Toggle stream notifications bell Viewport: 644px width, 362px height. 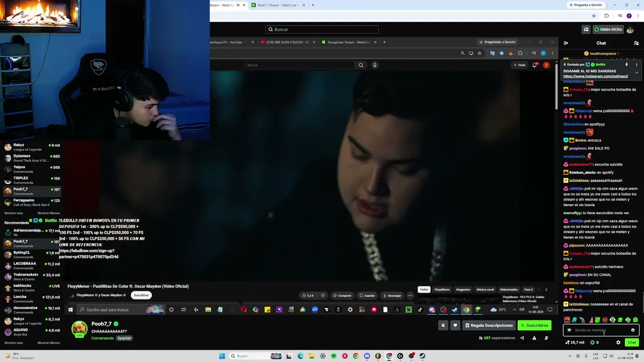pyautogui.click(x=443, y=325)
